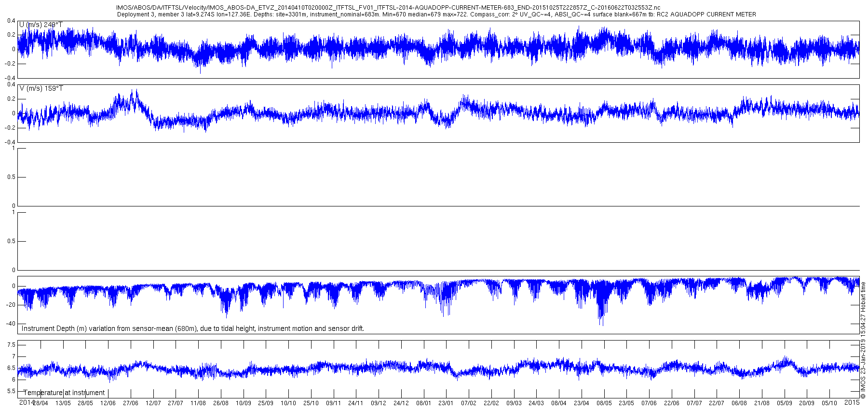Select the 23/04 date tick label
The height and width of the screenshot is (410, 868).
pyautogui.click(x=582, y=403)
